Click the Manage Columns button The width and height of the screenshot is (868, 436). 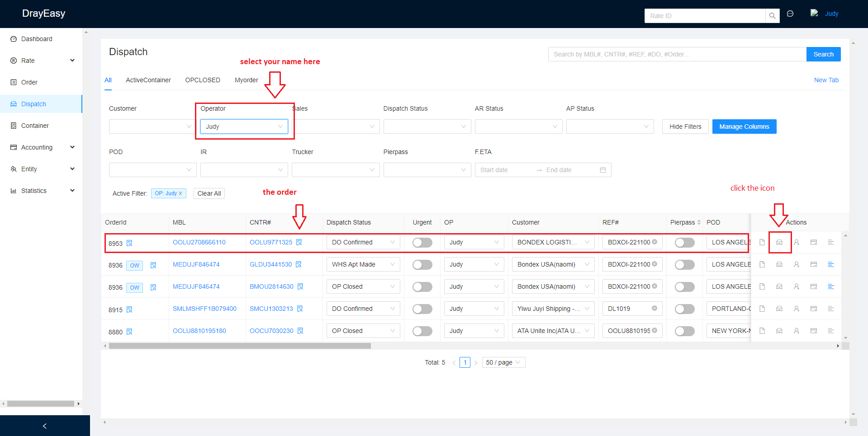click(x=744, y=127)
